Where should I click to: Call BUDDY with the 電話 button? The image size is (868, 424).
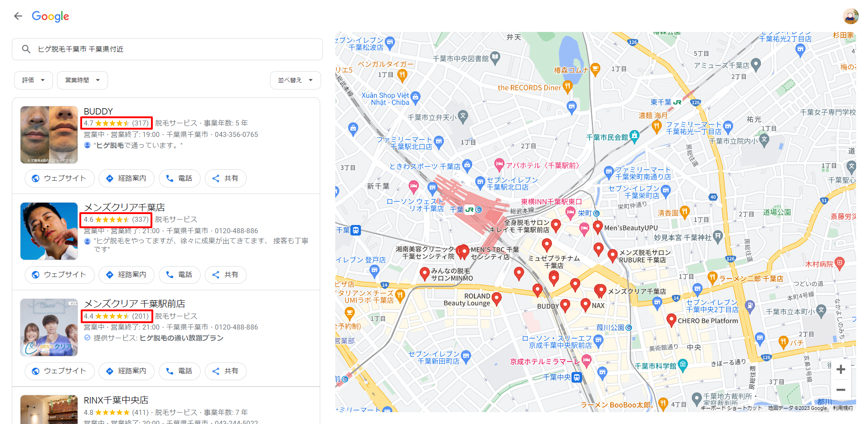click(x=180, y=178)
